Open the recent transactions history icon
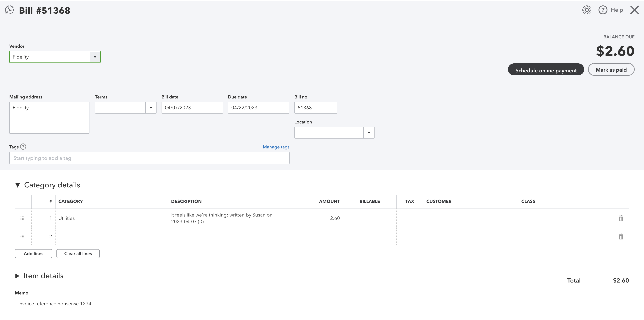Screen dimensions: 644x320 click(x=10, y=10)
